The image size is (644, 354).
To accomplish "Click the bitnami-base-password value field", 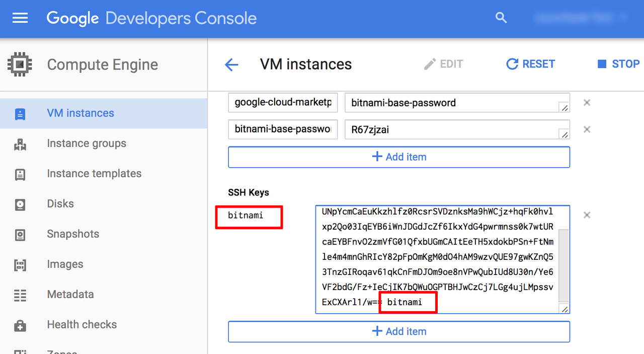I will click(457, 103).
